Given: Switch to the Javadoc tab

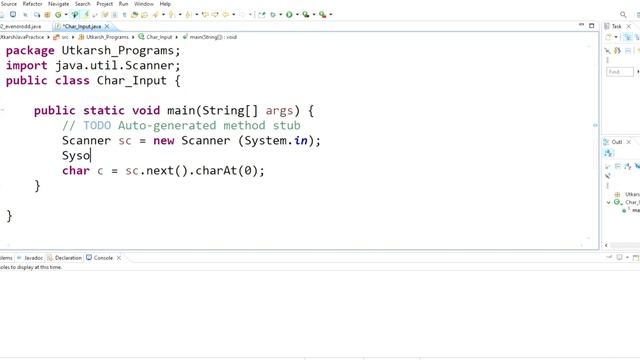Looking at the screenshot, I should 30,258.
